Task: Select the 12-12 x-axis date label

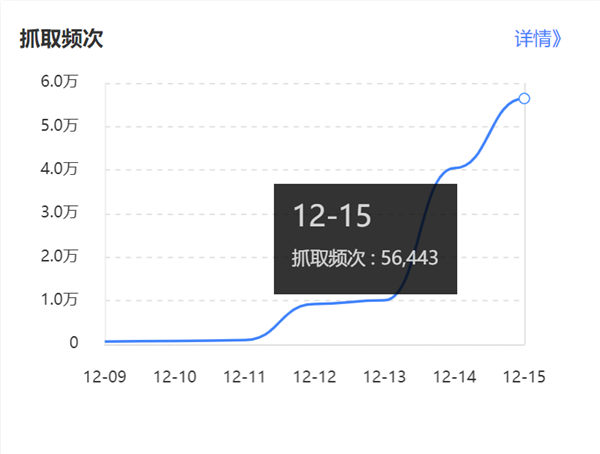Action: (x=315, y=377)
